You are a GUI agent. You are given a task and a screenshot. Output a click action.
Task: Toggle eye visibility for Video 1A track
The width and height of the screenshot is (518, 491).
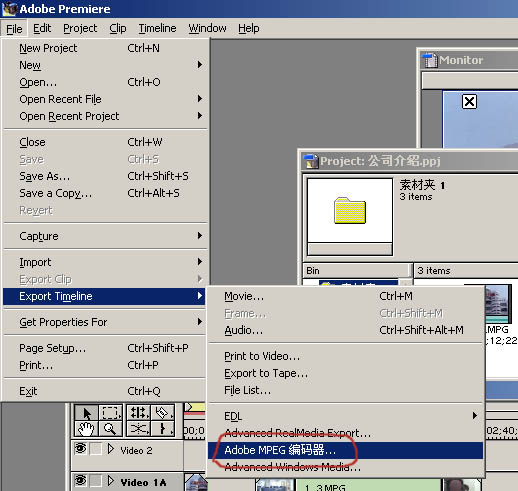pos(80,480)
